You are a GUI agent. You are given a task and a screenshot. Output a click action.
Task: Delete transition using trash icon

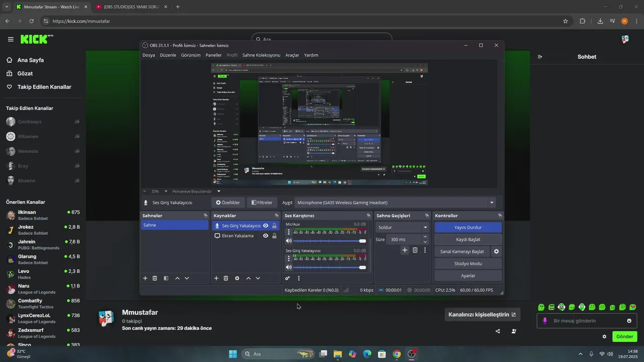tap(415, 250)
